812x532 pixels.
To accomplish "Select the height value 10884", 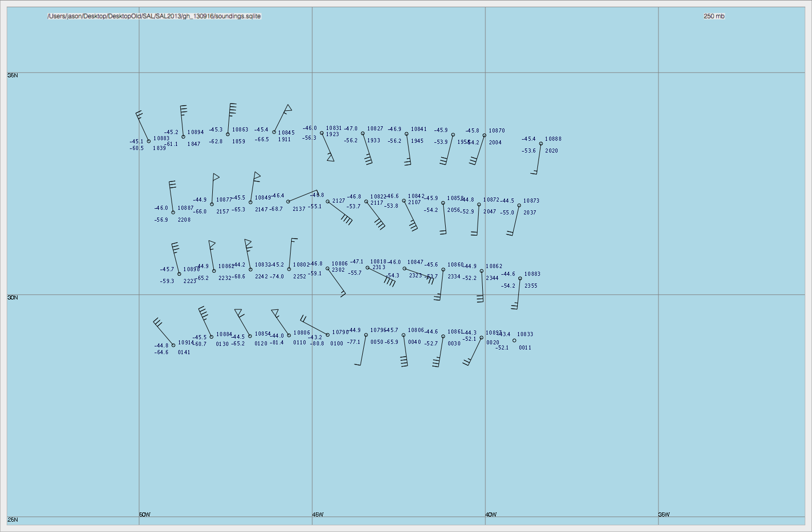I will coord(224,335).
